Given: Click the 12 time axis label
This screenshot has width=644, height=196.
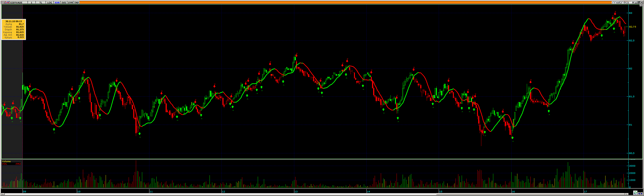Looking at the screenshot, I should [x=224, y=191].
